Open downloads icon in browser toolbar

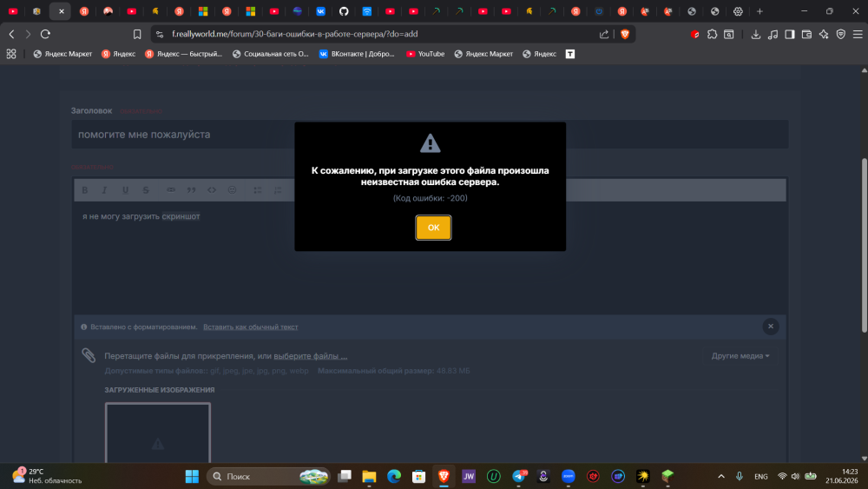click(x=756, y=35)
